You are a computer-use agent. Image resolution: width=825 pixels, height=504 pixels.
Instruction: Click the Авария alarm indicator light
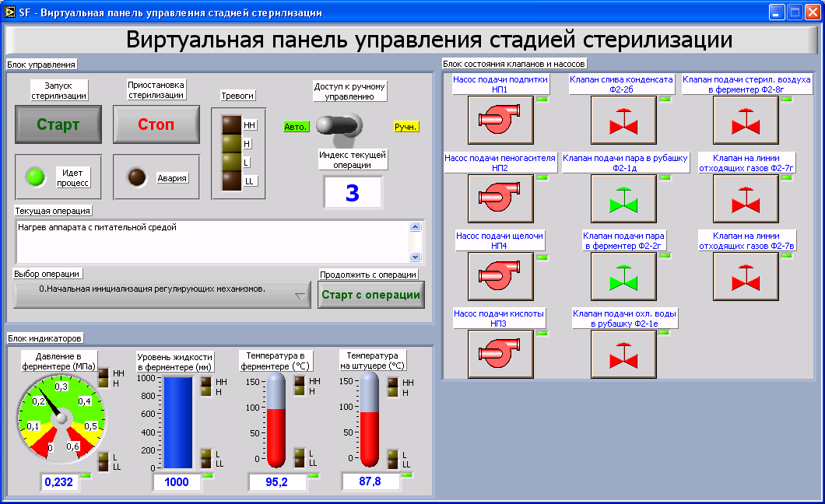pyautogui.click(x=137, y=177)
